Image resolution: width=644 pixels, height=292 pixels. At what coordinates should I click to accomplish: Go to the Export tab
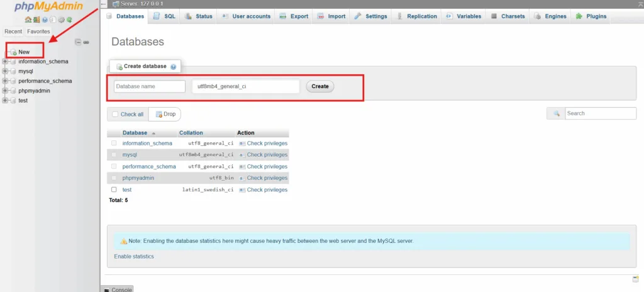(x=294, y=16)
